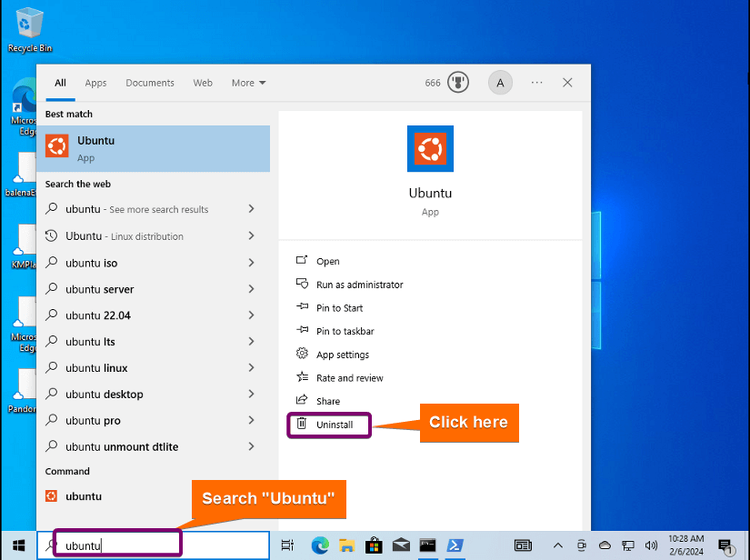
Task: Choose Pin to Start
Action: (330, 308)
